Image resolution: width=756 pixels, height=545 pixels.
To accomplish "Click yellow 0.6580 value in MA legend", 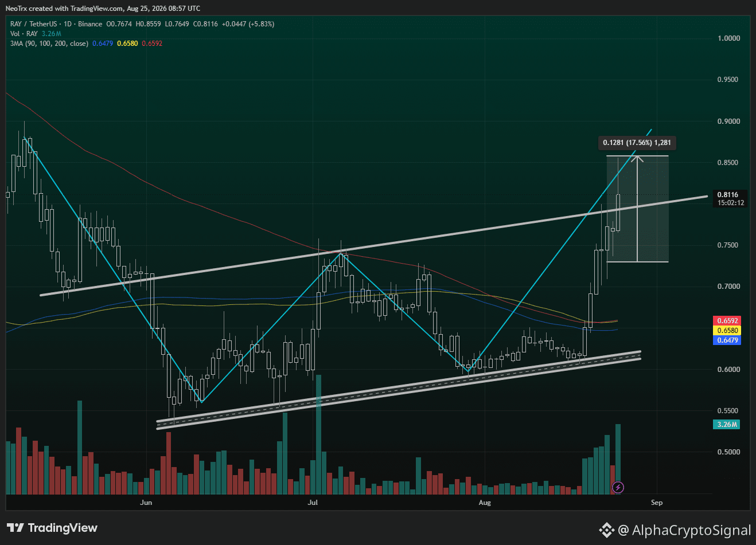I will pos(127,44).
